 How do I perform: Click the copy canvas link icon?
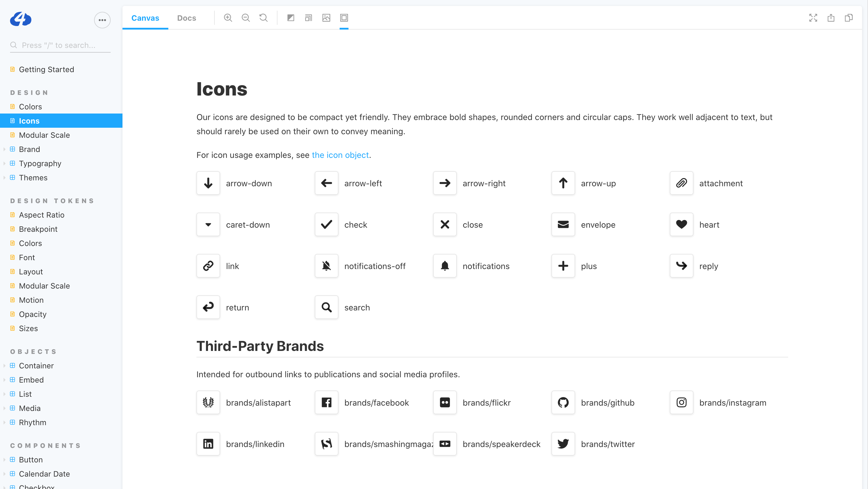tap(848, 18)
